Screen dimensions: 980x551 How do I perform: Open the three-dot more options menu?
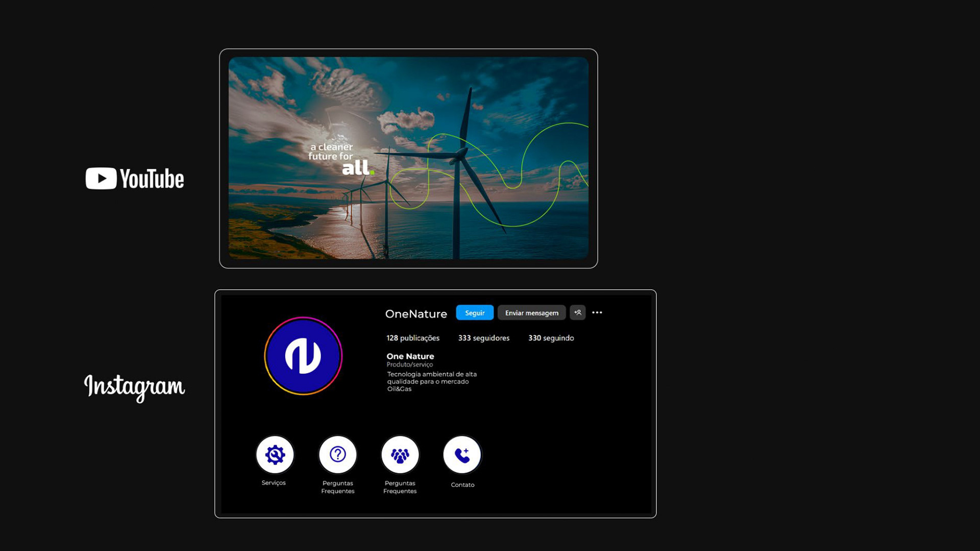pyautogui.click(x=597, y=313)
